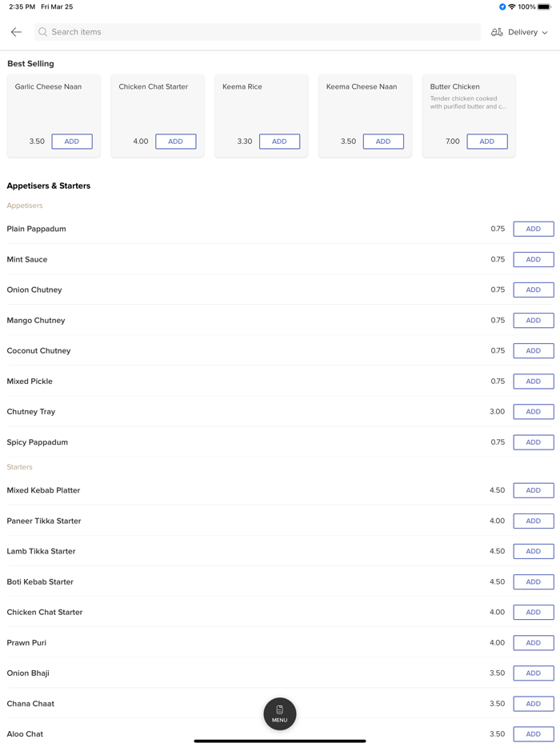Tap the location services status icon
Screen dimensions: 560x747
[502, 7]
